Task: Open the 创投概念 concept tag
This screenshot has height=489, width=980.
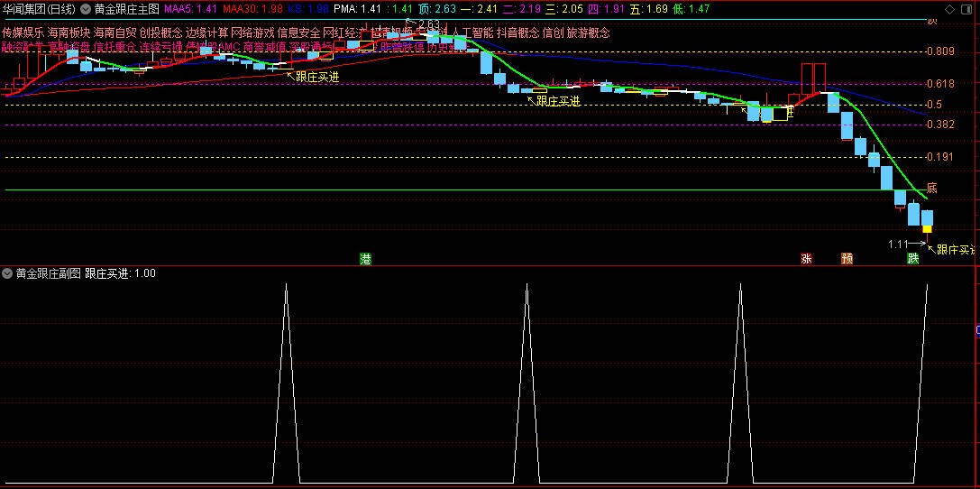Action: (x=160, y=33)
